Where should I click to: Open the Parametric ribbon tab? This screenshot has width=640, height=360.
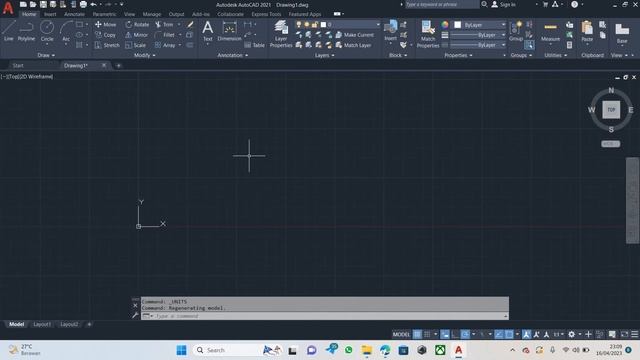tap(104, 14)
